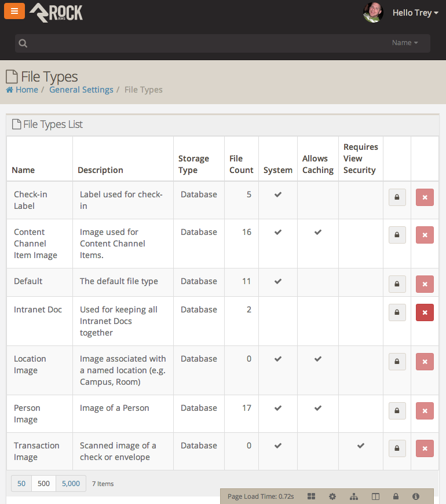Show system info icon in admin bar
The image size is (446, 504).
[x=415, y=496]
